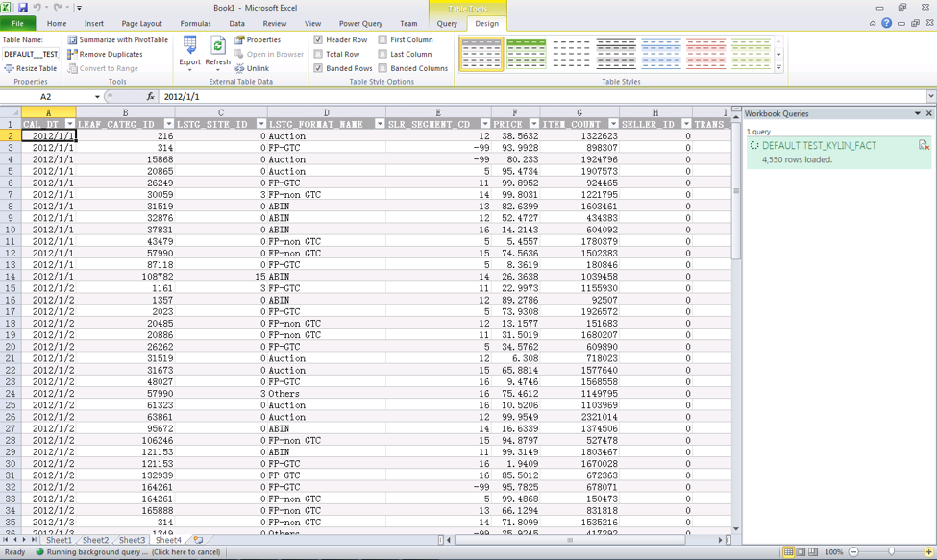Enable the First Column checkbox
Image resolution: width=937 pixels, height=560 pixels.
click(382, 40)
